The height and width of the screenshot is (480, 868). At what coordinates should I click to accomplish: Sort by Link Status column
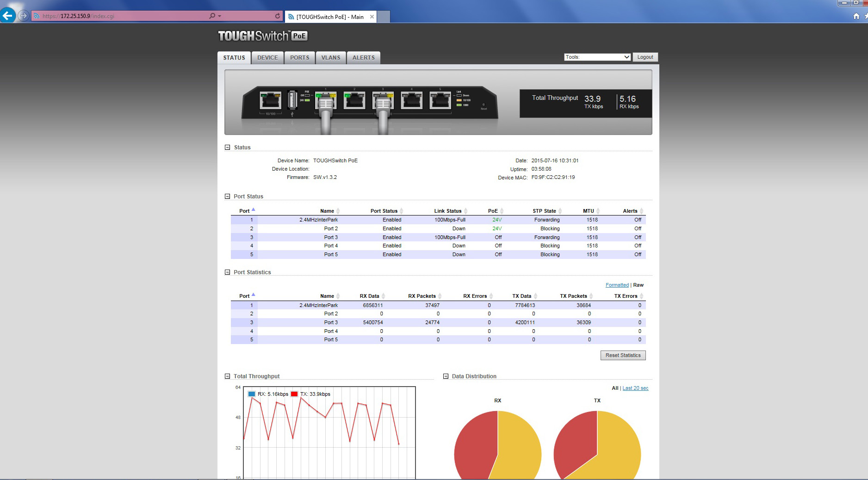click(451, 211)
